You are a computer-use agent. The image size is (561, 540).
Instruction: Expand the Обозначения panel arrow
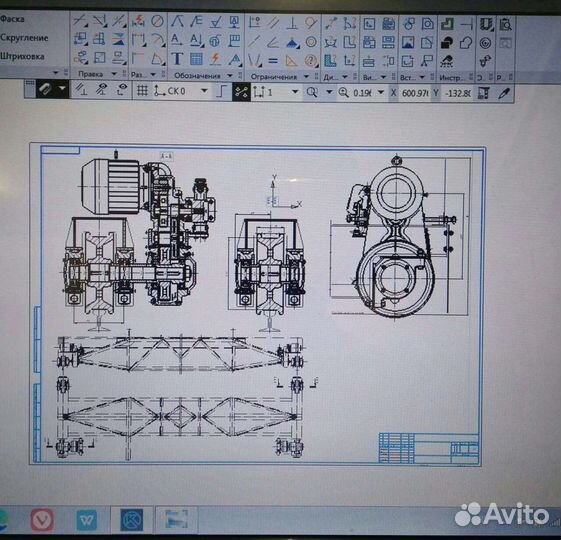(230, 76)
